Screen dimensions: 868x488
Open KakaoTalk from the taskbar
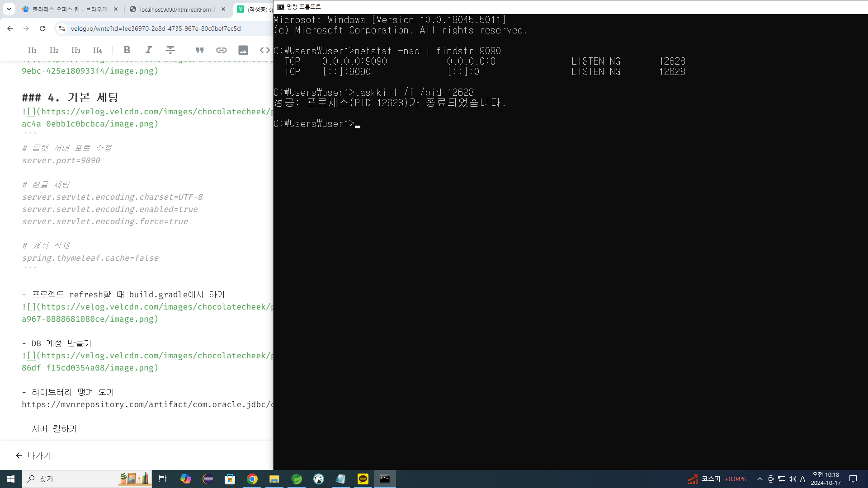363,479
